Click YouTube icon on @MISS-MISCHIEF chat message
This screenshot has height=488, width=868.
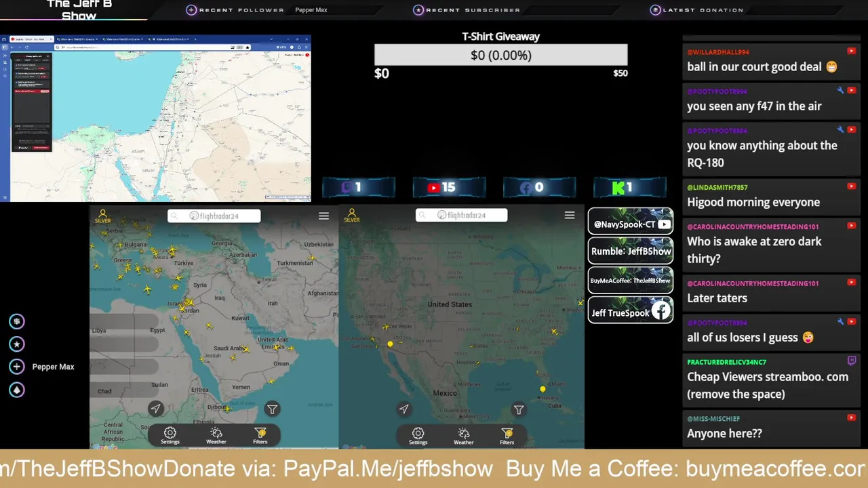click(x=851, y=418)
